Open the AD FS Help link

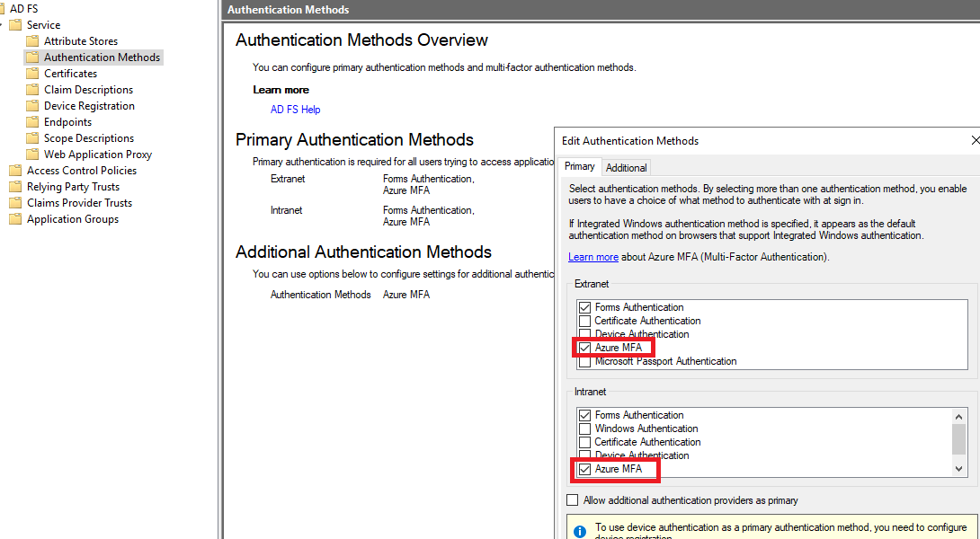click(x=295, y=110)
